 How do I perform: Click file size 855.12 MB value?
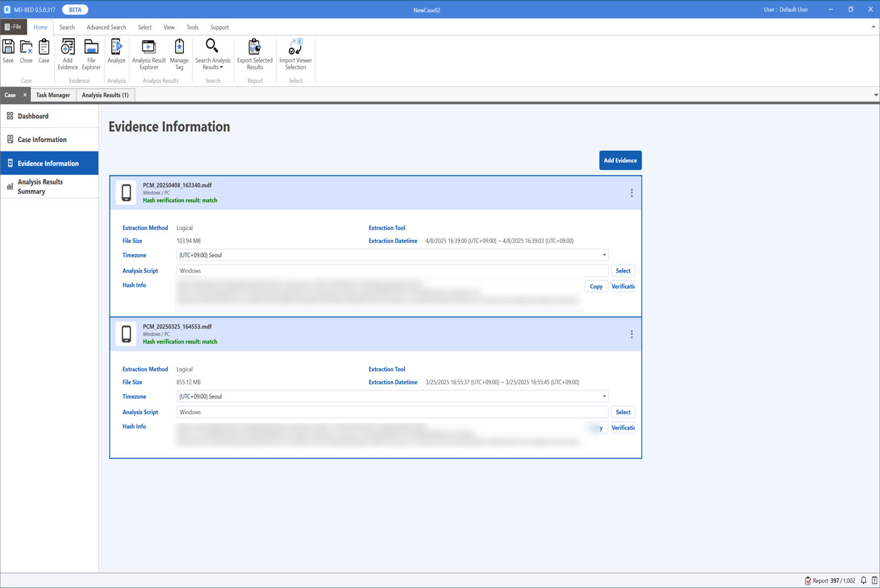[189, 382]
